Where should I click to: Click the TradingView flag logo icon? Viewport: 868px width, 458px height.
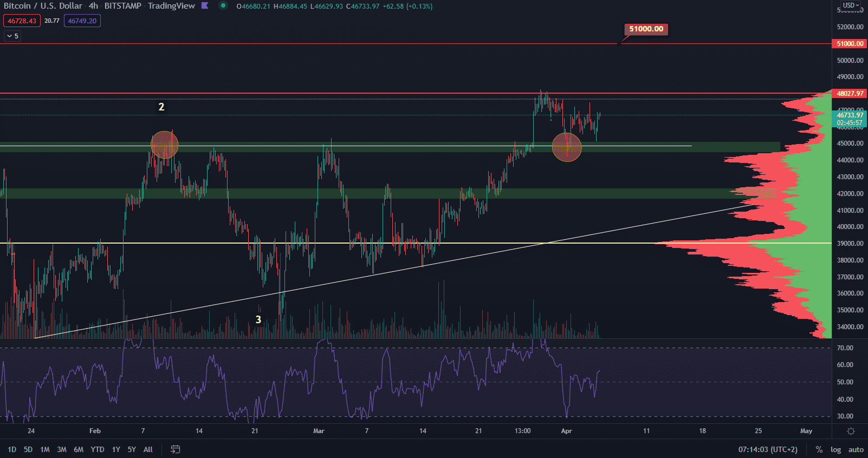(205, 6)
